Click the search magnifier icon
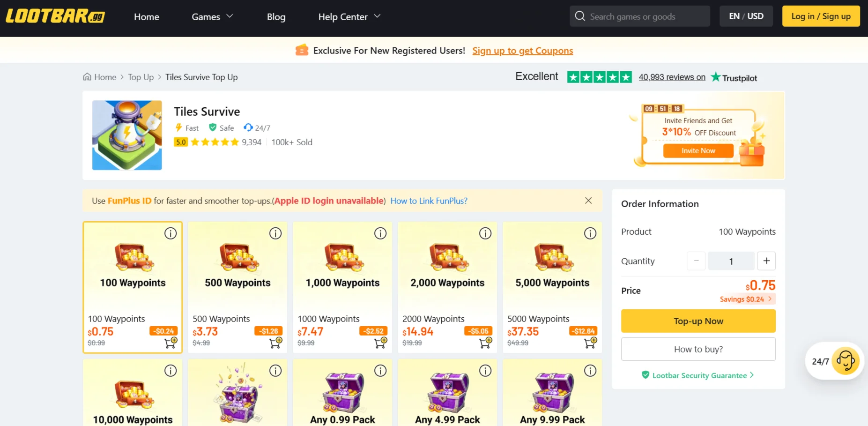 click(x=580, y=16)
